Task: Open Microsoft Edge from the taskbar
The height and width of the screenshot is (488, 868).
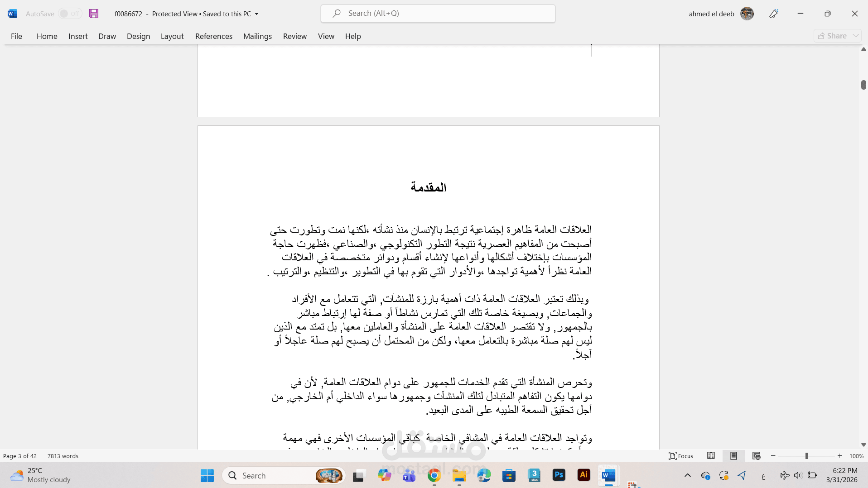Action: click(484, 475)
